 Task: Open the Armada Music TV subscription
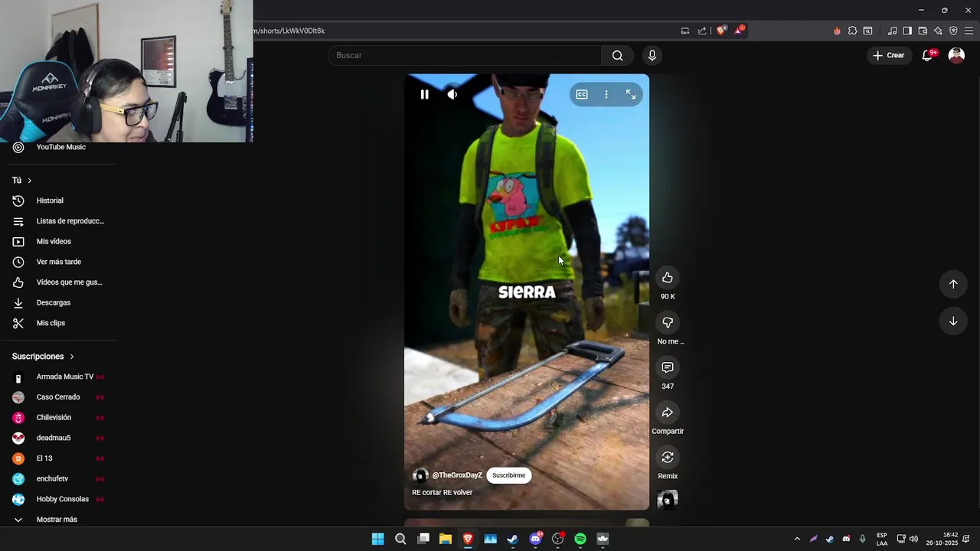coord(60,377)
